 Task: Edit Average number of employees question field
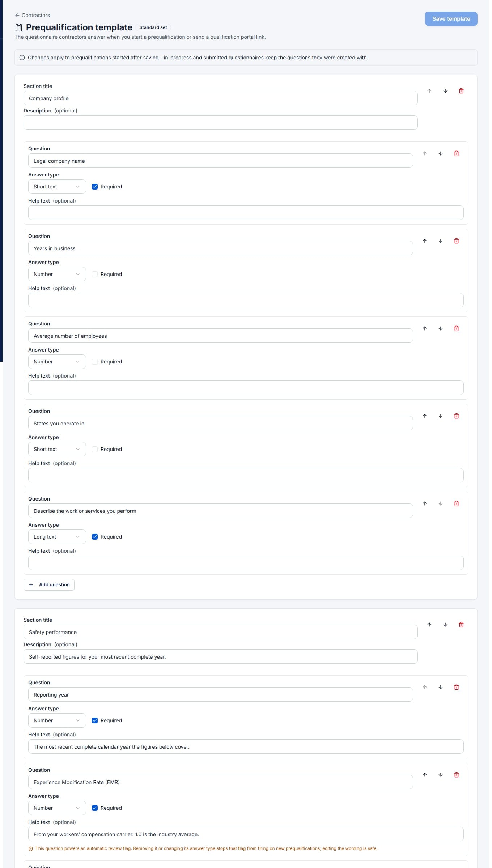(x=221, y=336)
